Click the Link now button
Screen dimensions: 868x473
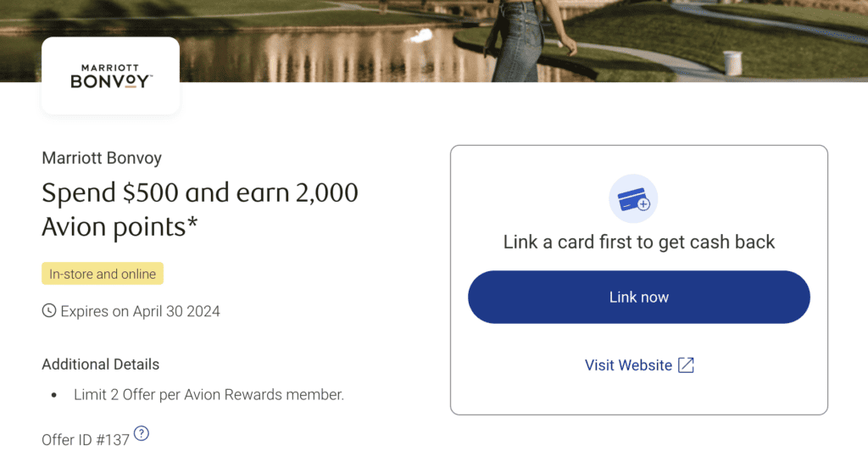click(638, 298)
